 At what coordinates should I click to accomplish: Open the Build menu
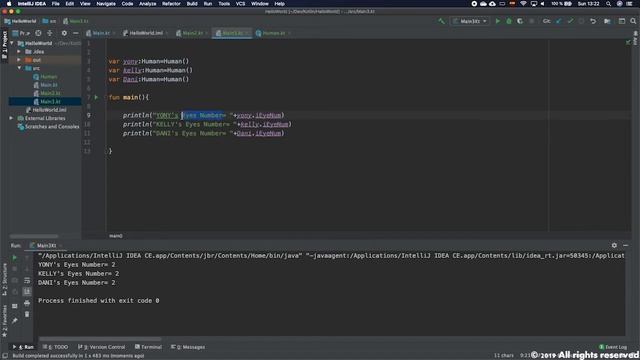tap(192, 4)
